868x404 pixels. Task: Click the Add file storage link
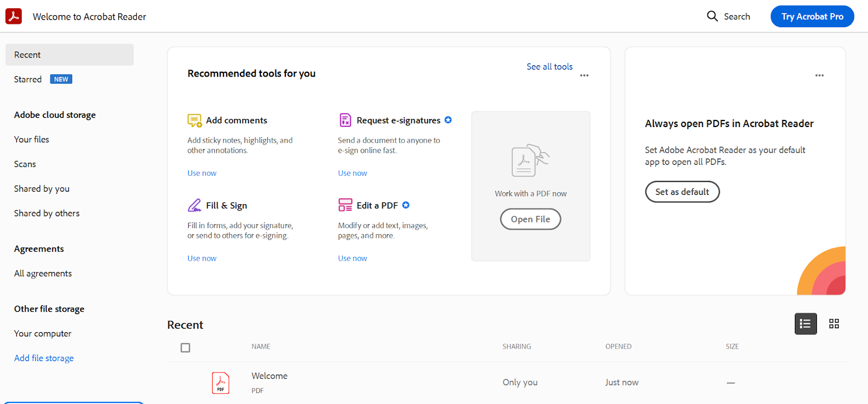44,358
